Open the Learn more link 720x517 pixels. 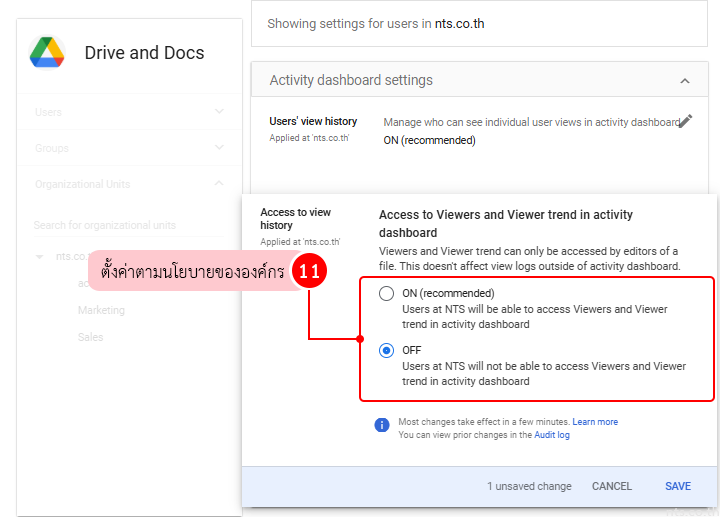[x=595, y=422]
